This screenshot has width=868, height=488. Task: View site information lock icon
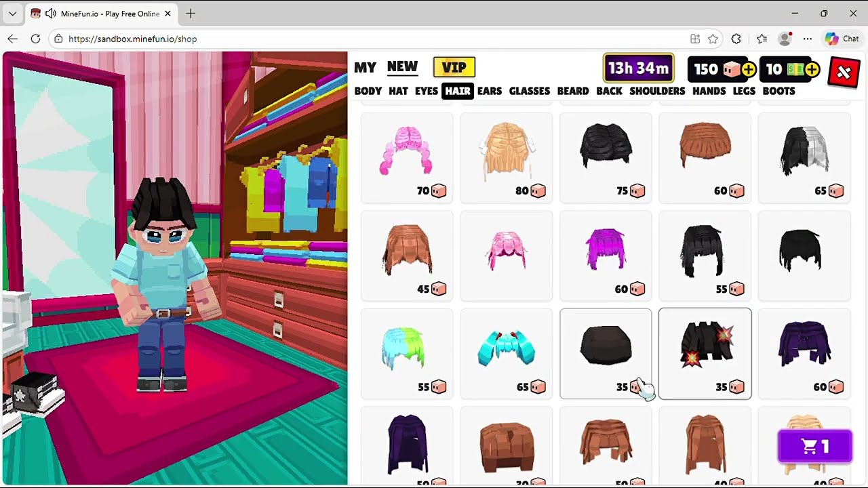tap(59, 39)
